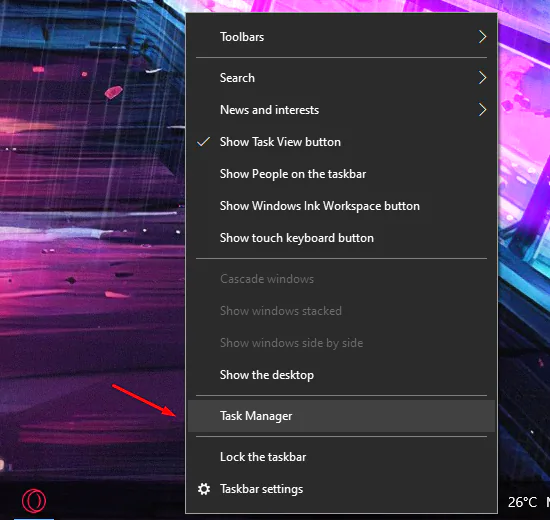
Task: Expand the News and interests submenu arrow
Action: click(x=483, y=110)
